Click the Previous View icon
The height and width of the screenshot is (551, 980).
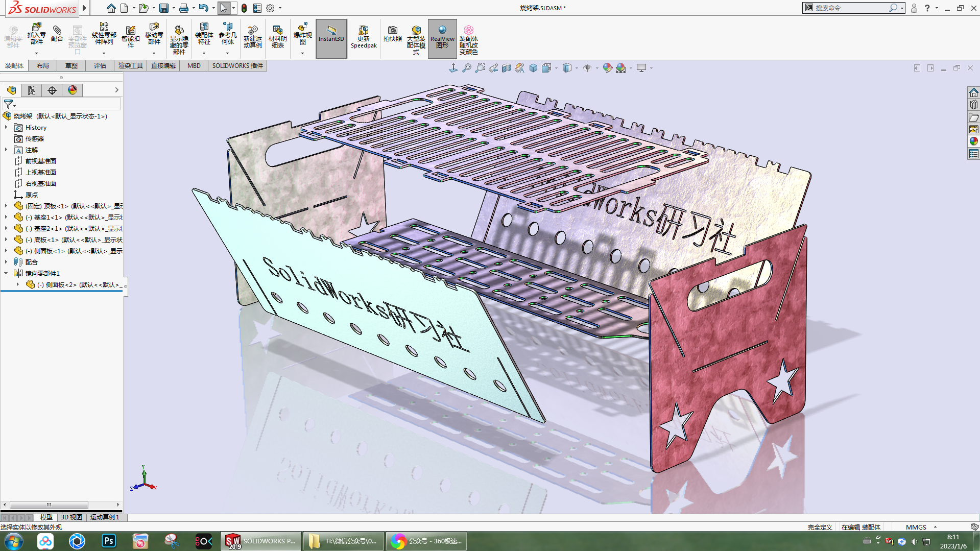coord(493,68)
